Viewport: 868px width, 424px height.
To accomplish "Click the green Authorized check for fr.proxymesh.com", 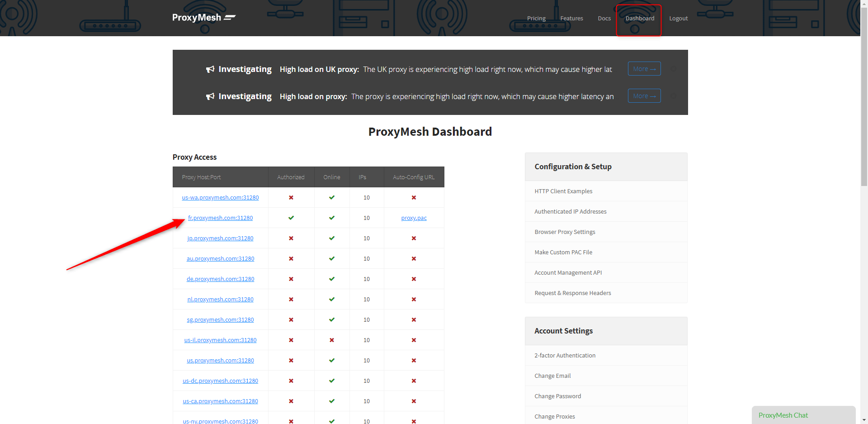I will 291,218.
